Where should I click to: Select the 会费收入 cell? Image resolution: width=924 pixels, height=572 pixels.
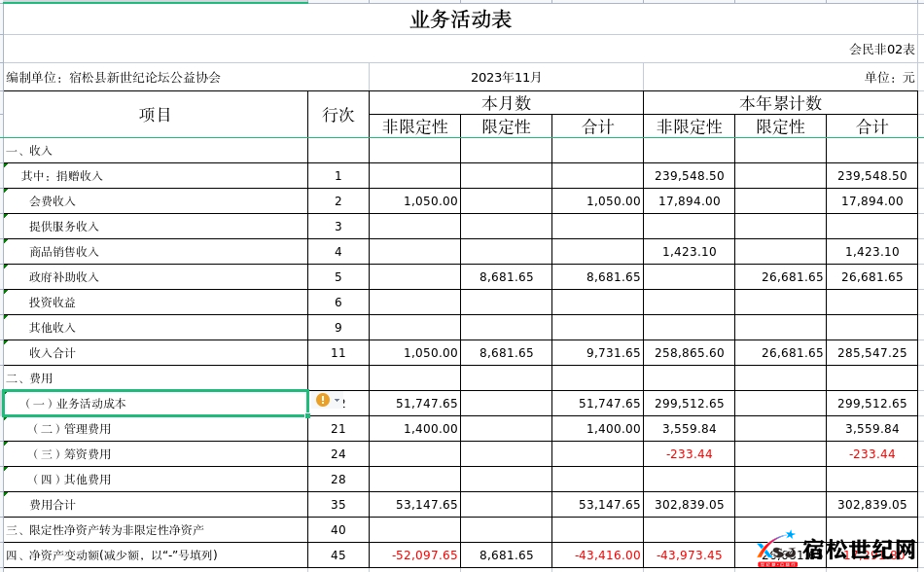pos(156,200)
